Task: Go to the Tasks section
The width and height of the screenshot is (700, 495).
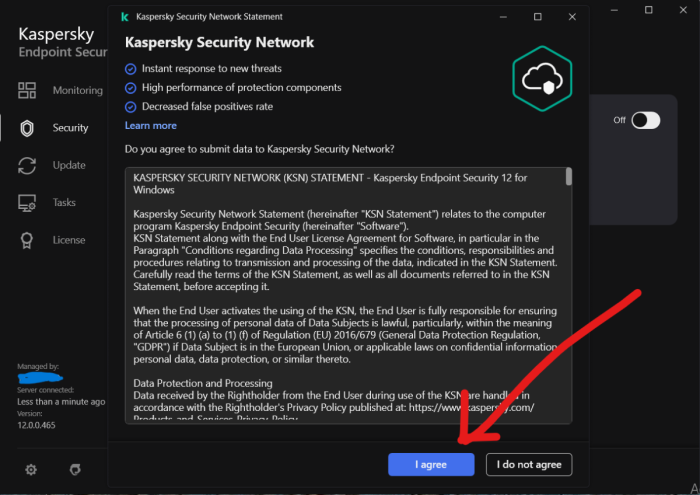Action: click(64, 203)
